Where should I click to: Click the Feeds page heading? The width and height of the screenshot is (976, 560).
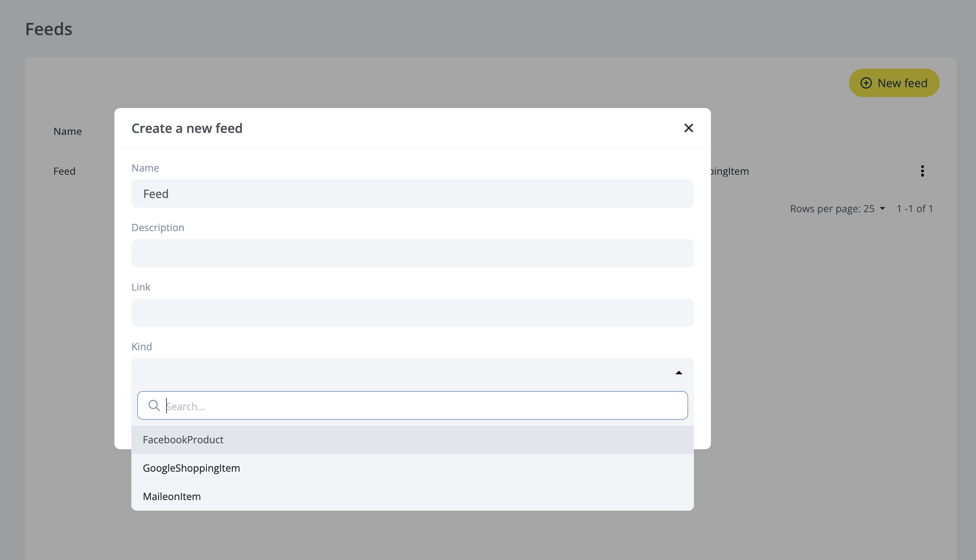pos(49,29)
